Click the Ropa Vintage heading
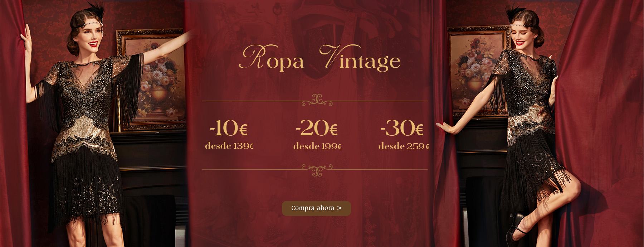The height and width of the screenshot is (247, 644). (x=319, y=57)
